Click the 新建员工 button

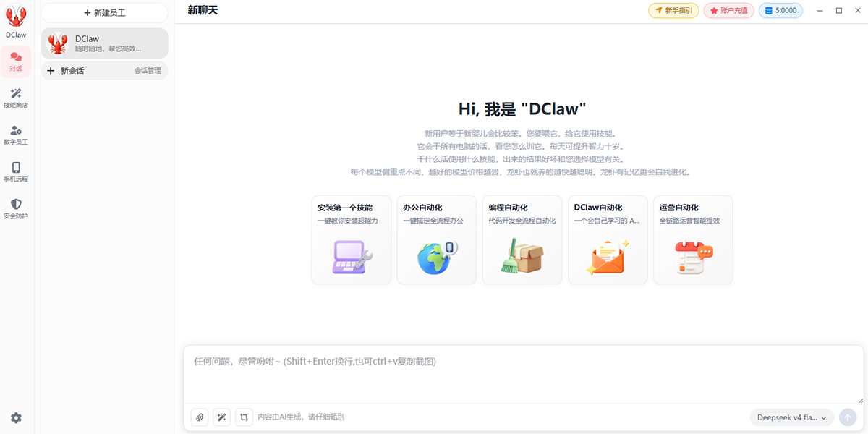105,12
